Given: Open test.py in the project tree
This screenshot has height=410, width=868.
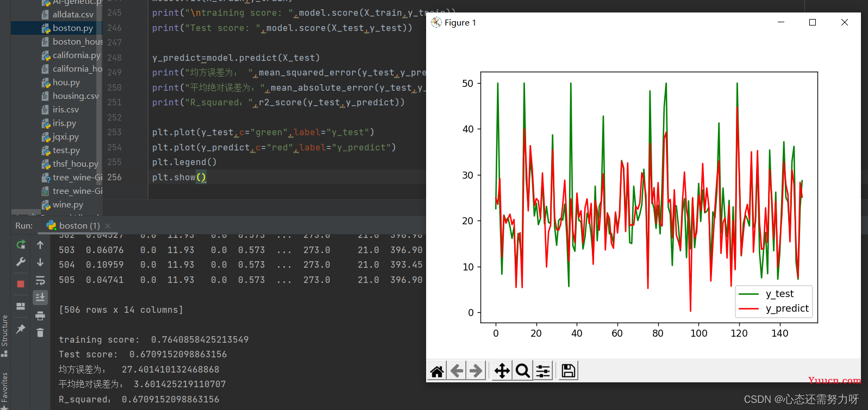Looking at the screenshot, I should point(66,150).
